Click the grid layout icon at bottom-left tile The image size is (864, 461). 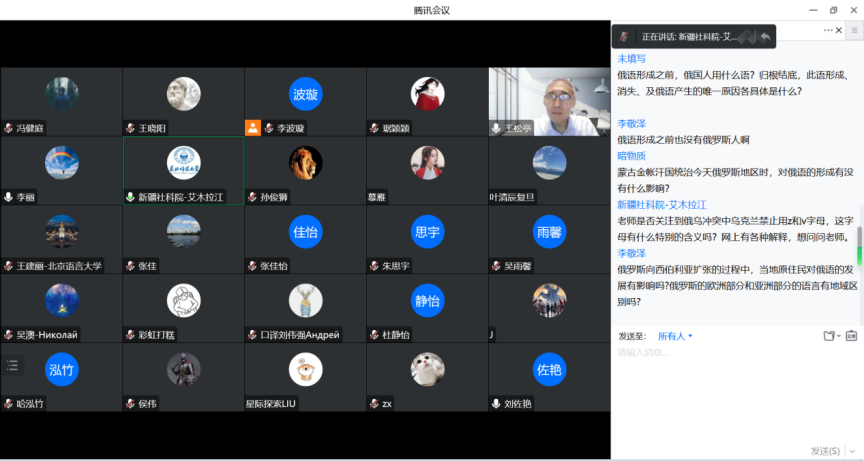pyautogui.click(x=12, y=365)
